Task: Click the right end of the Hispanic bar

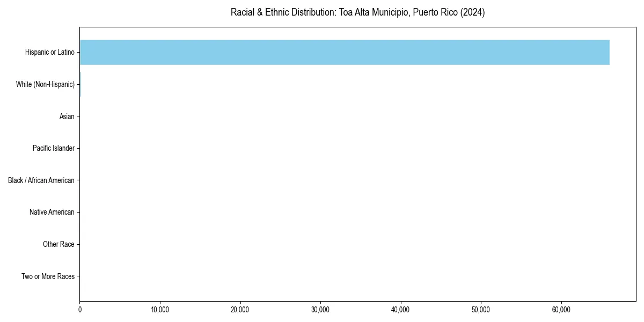Action: coord(606,52)
